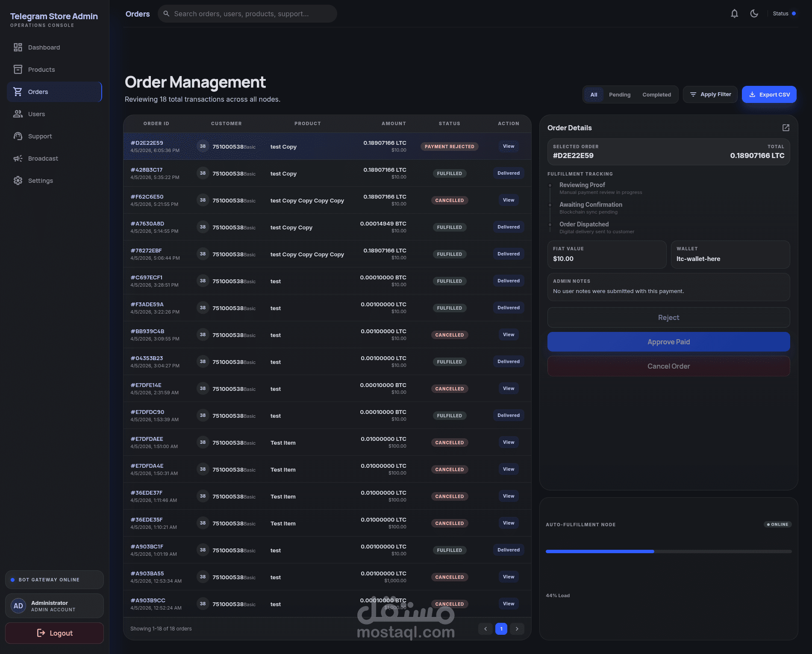This screenshot has width=812, height=654.
Task: Select order ID #36EDE37F
Action: (x=147, y=493)
